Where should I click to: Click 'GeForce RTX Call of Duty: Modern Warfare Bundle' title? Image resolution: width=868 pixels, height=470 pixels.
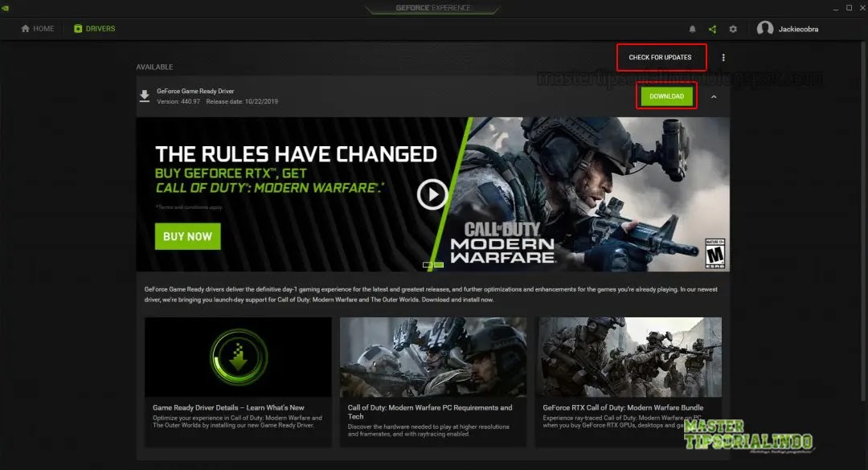coord(623,407)
